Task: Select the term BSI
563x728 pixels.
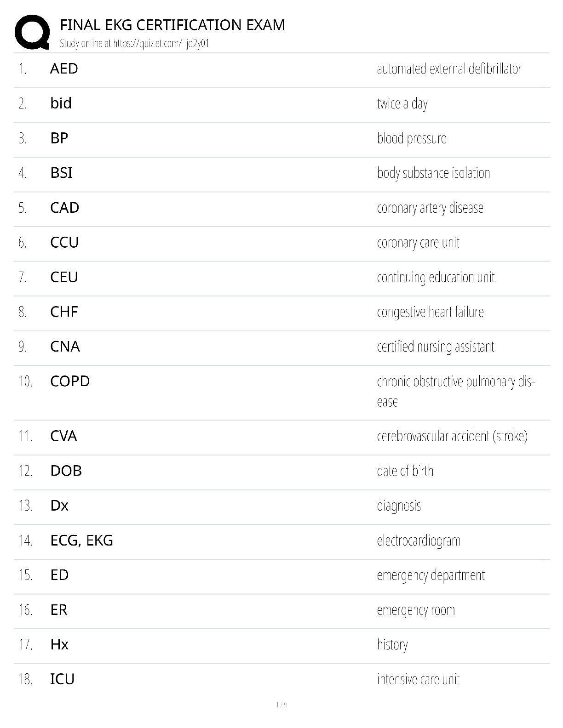Action: point(61,173)
